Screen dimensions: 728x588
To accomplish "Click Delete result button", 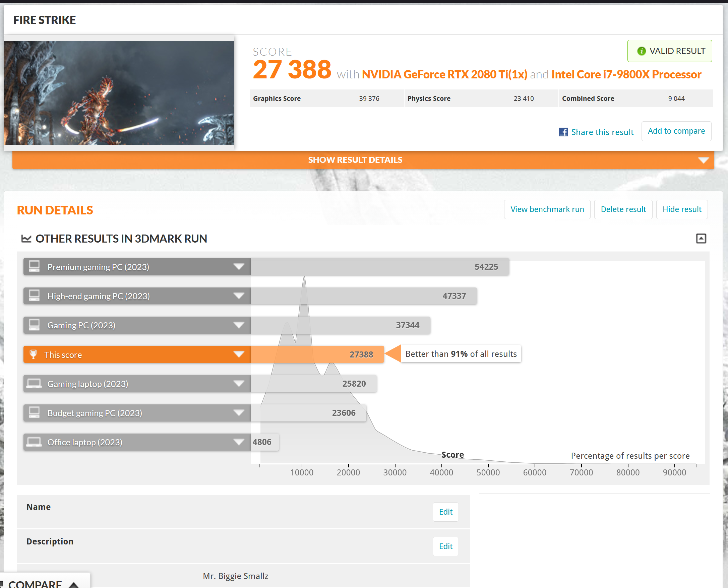I will (623, 209).
